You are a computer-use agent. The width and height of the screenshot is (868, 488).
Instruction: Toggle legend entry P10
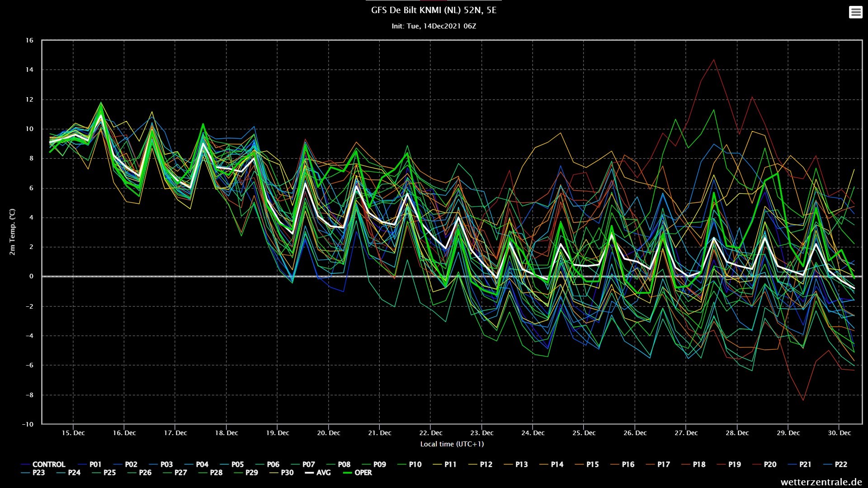[x=409, y=465]
